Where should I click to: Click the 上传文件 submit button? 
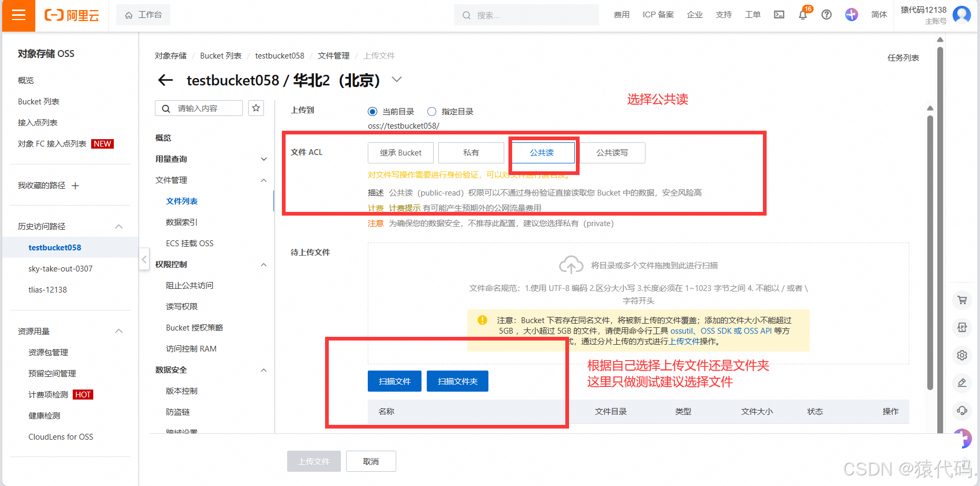point(314,461)
